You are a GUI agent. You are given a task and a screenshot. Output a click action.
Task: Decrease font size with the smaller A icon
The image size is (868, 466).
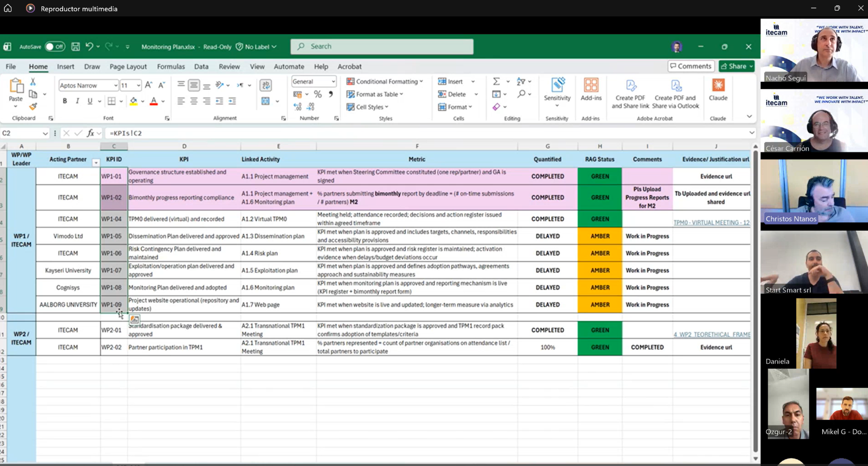(162, 85)
